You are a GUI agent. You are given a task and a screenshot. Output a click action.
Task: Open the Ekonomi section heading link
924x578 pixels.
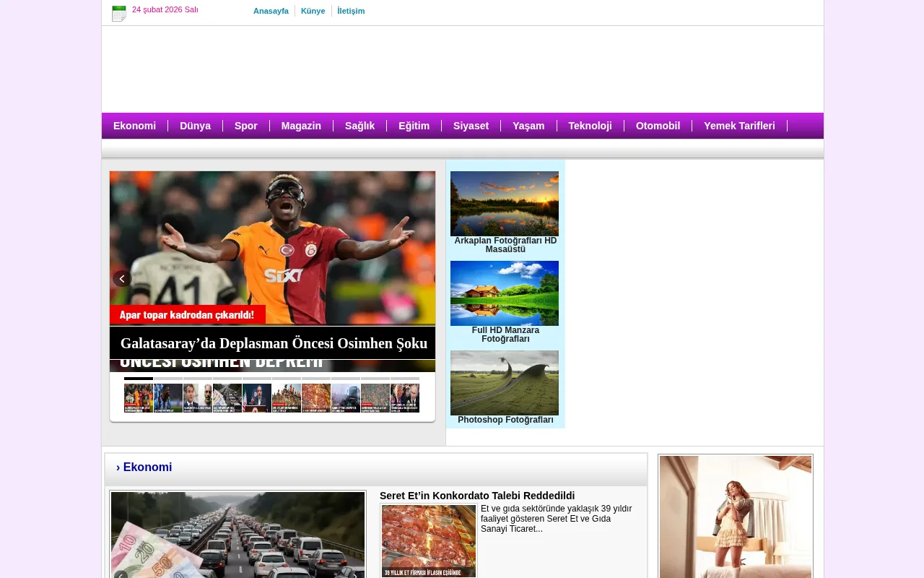coord(147,467)
